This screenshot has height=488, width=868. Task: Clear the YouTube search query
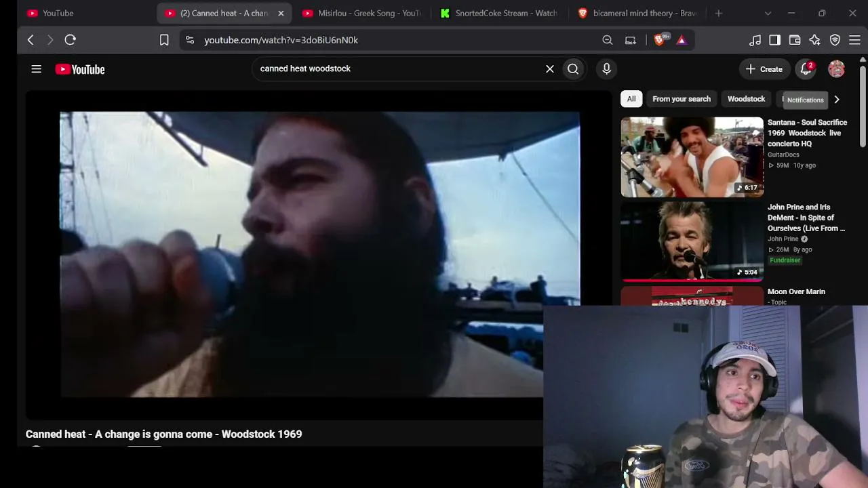pos(550,68)
